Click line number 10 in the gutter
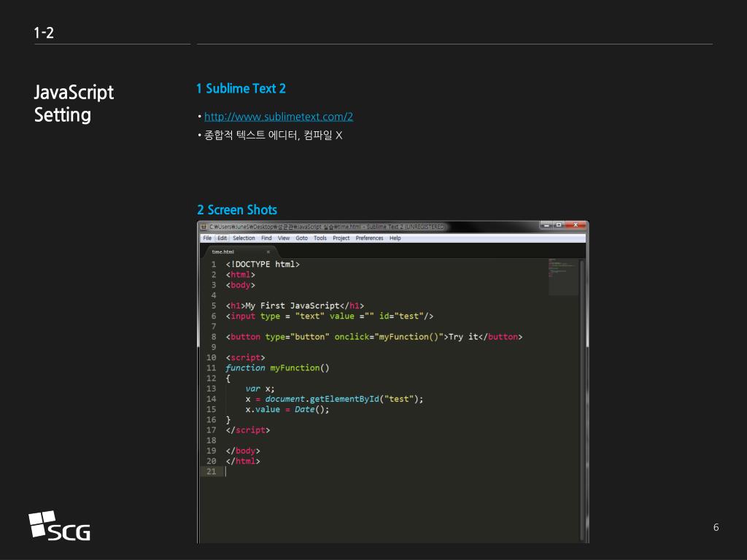This screenshot has height=560, width=747. pyautogui.click(x=211, y=357)
